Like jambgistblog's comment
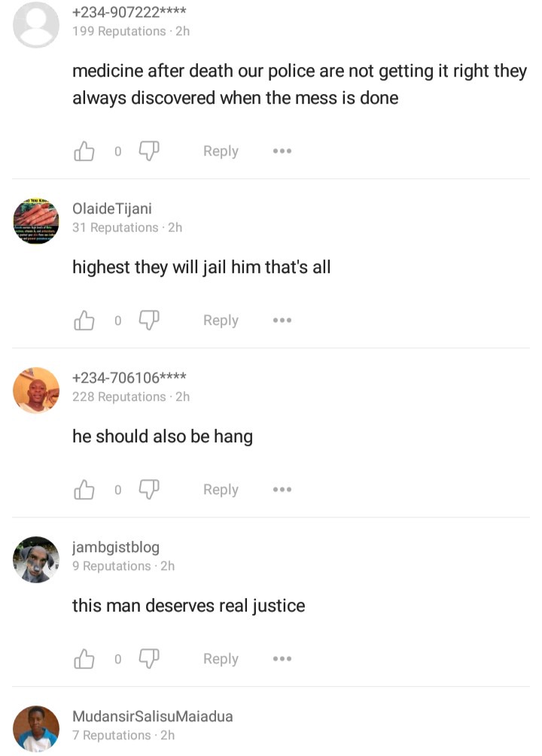This screenshot has width=542, height=756. pos(84,659)
